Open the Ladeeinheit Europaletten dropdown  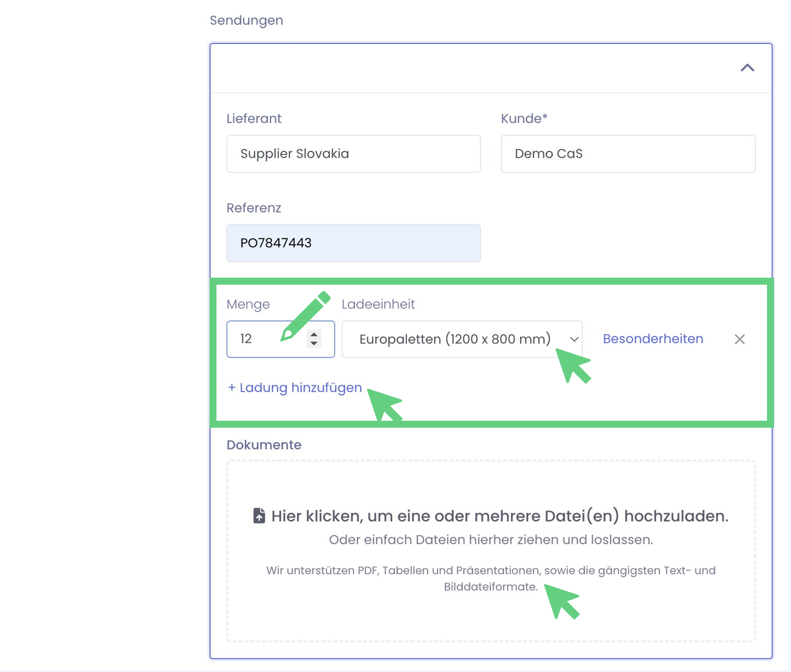pos(454,339)
